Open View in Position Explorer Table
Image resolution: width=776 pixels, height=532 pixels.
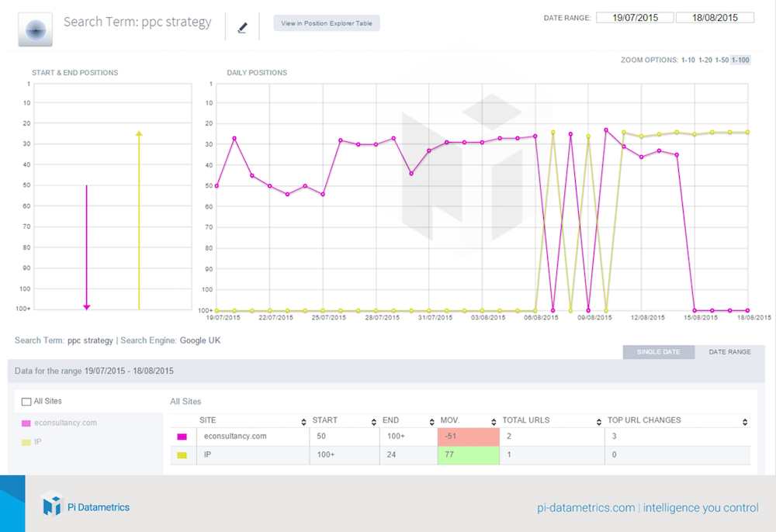click(x=327, y=23)
